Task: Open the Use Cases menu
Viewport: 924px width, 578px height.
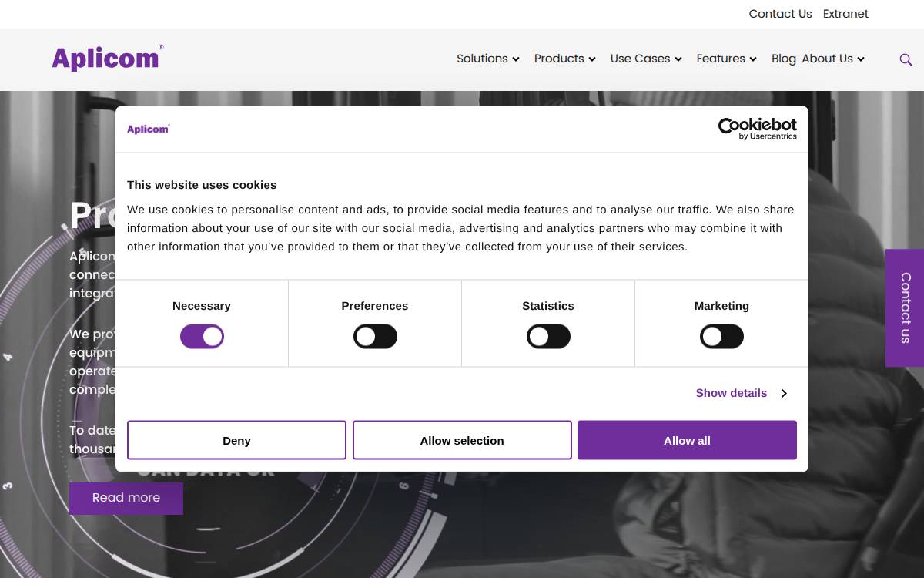Action: tap(640, 59)
